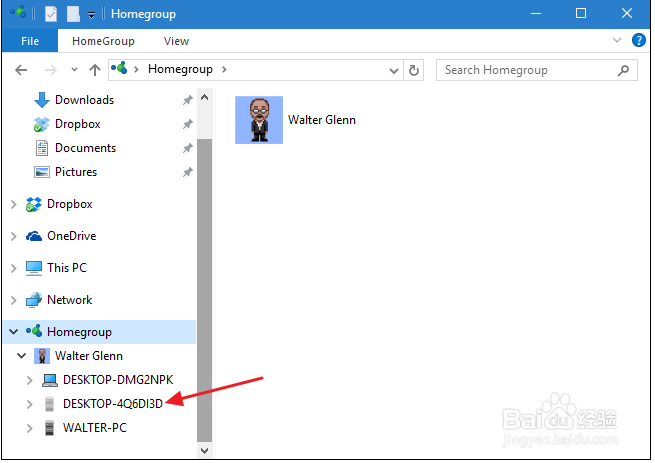
Task: Expand the DESKTOP-DMG2NPK node
Action: point(29,380)
